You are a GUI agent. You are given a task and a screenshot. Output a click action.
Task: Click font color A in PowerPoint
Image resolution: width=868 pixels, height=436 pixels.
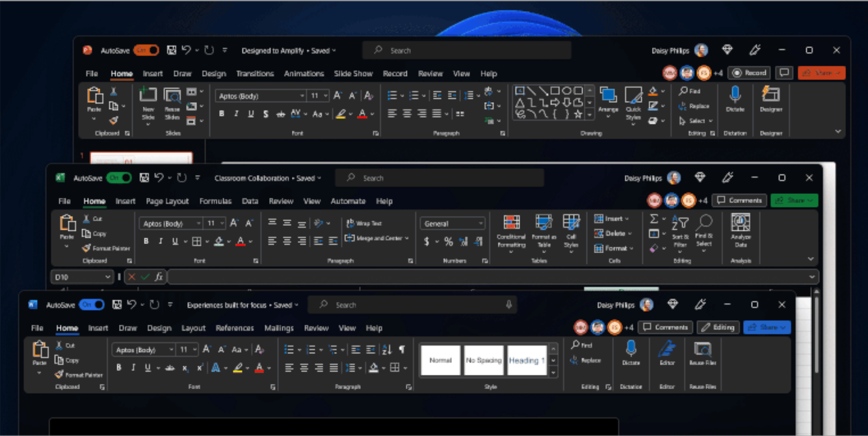pos(362,114)
